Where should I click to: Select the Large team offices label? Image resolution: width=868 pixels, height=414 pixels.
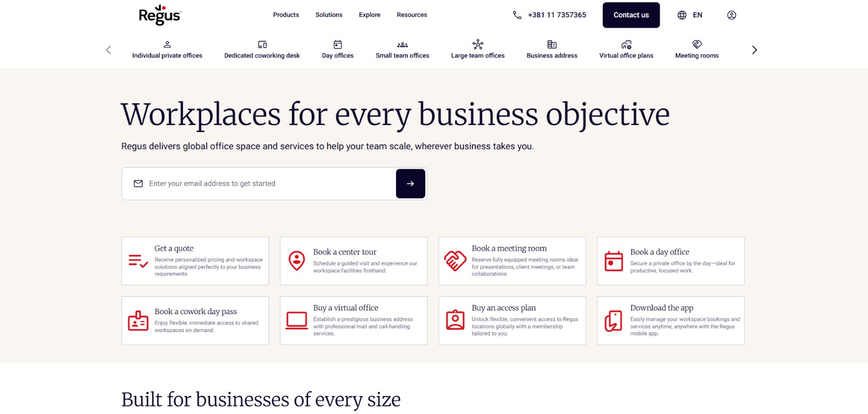point(478,56)
